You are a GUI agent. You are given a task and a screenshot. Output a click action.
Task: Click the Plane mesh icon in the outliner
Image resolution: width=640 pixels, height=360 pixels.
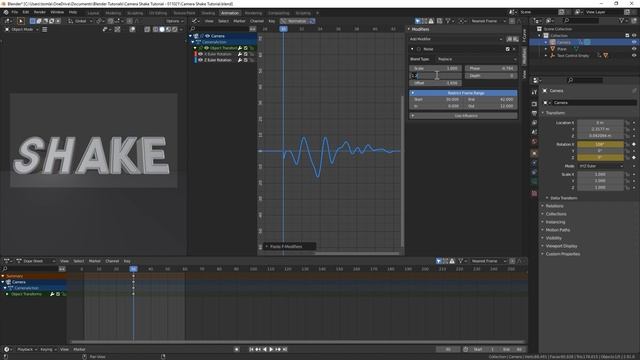pos(553,49)
